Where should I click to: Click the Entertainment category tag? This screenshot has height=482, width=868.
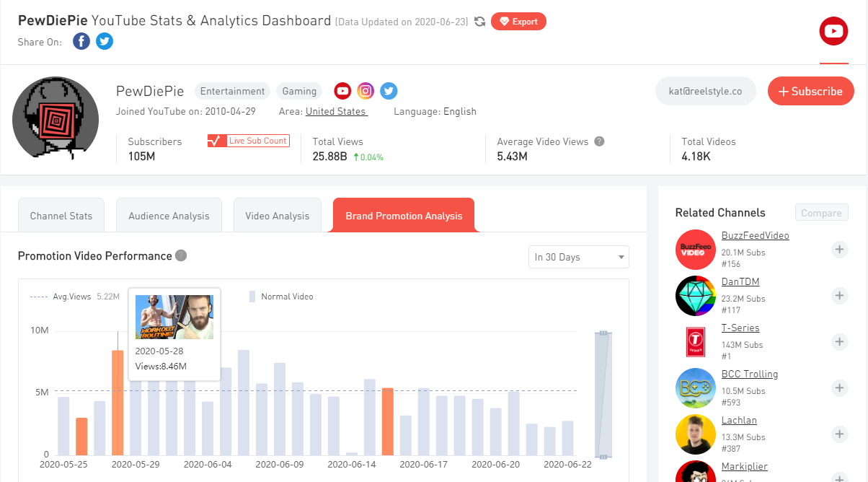click(x=232, y=91)
